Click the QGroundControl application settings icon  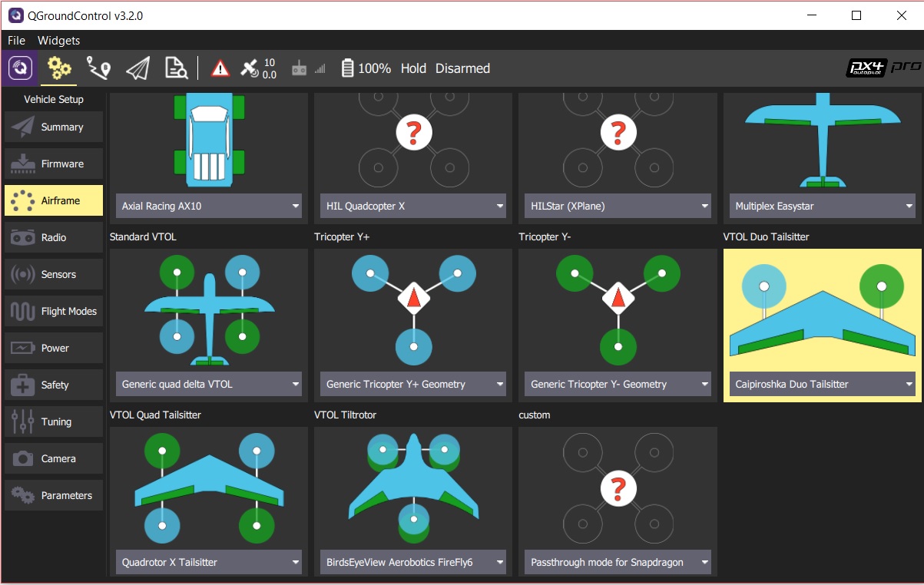pyautogui.click(x=20, y=68)
